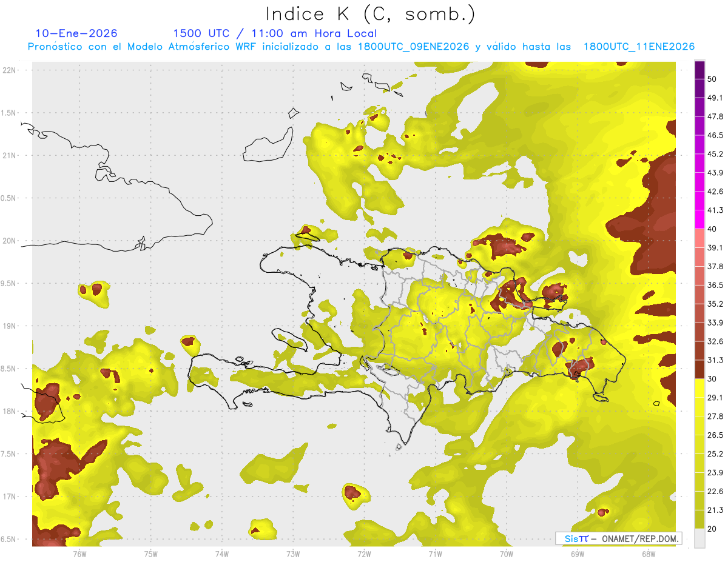Click the "18N" latitude axis label

[x=8, y=412]
